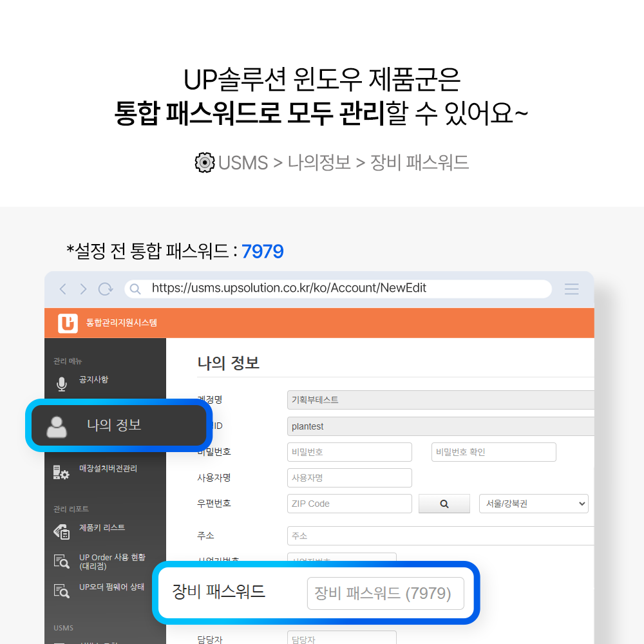Viewport: 644px width, 644px height.
Task: Click the 나의 정보 page heading
Action: pos(229,363)
